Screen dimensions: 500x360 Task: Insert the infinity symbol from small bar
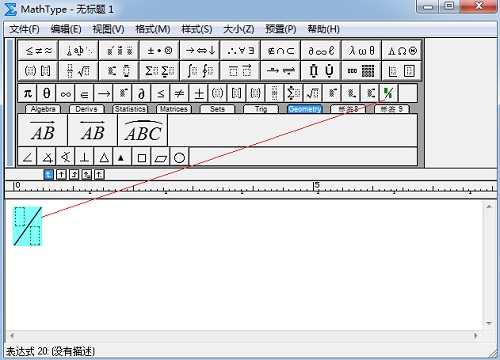pos(65,93)
